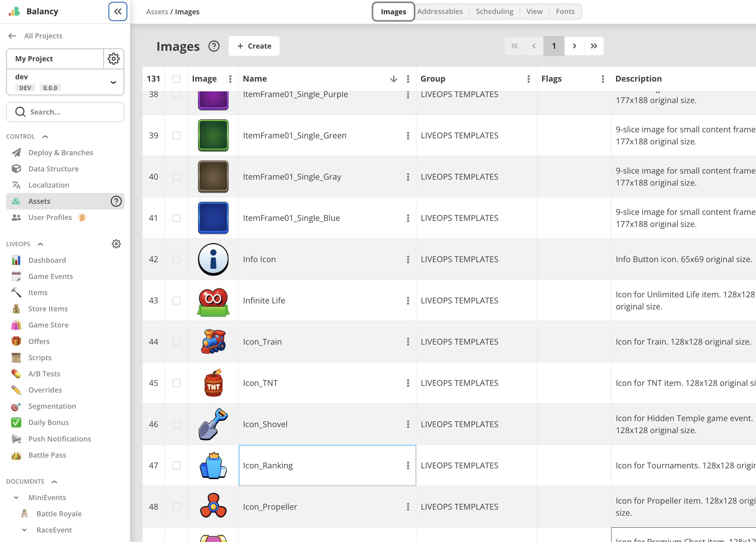The image size is (756, 542).
Task: Toggle the select-all checkbox in table header
Action: (x=176, y=79)
